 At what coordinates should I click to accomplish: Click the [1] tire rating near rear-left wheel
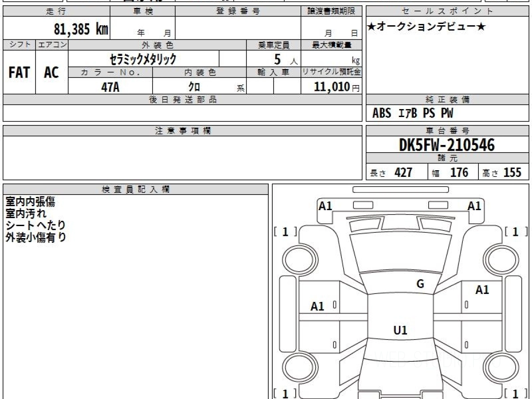pos(285,393)
